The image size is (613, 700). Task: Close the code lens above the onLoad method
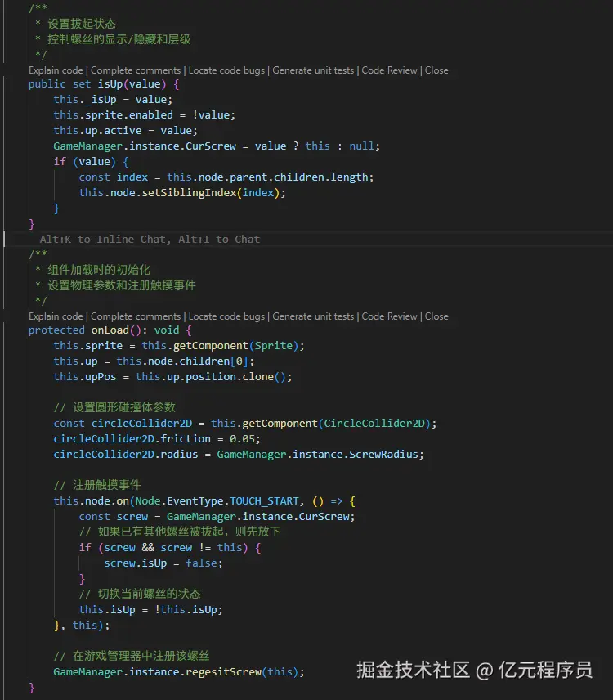coord(436,316)
